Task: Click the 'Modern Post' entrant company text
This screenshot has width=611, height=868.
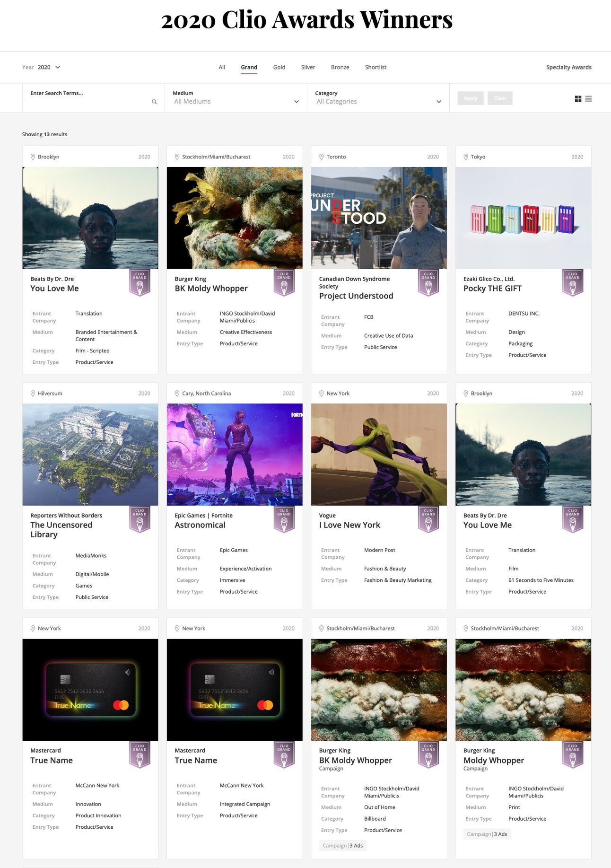Action: click(x=379, y=550)
